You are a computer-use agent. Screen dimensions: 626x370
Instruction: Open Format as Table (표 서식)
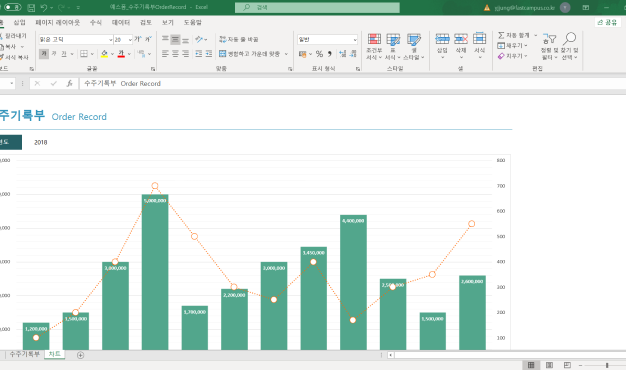[x=393, y=46]
